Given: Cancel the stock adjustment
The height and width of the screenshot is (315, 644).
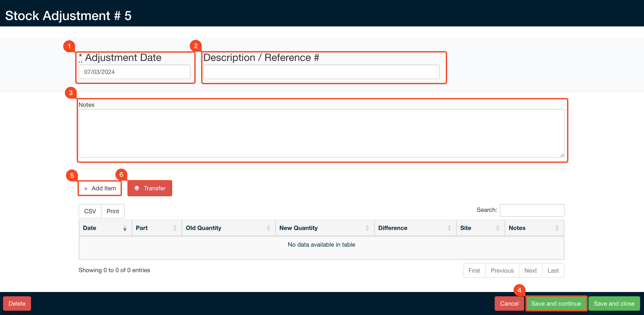Looking at the screenshot, I should (509, 303).
